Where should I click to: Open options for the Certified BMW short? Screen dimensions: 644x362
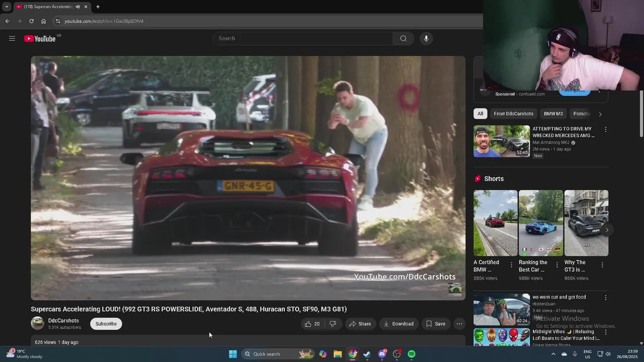pyautogui.click(x=512, y=265)
